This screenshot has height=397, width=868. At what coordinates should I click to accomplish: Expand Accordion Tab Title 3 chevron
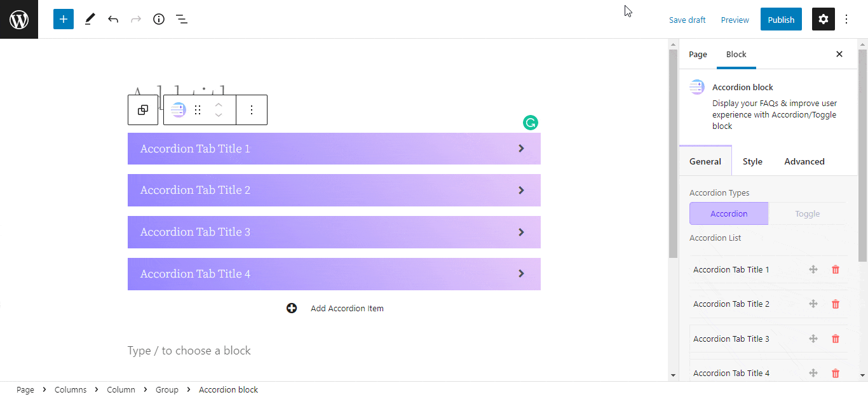(521, 232)
